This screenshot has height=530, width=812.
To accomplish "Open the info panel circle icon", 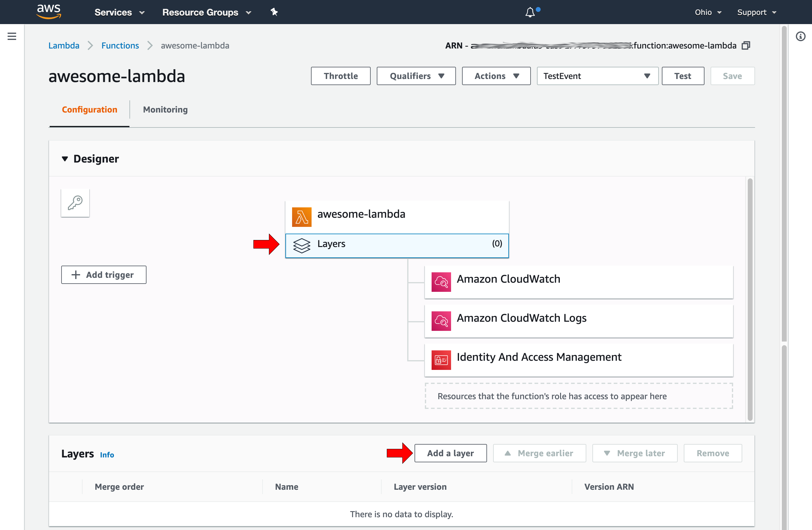I will pyautogui.click(x=800, y=36).
